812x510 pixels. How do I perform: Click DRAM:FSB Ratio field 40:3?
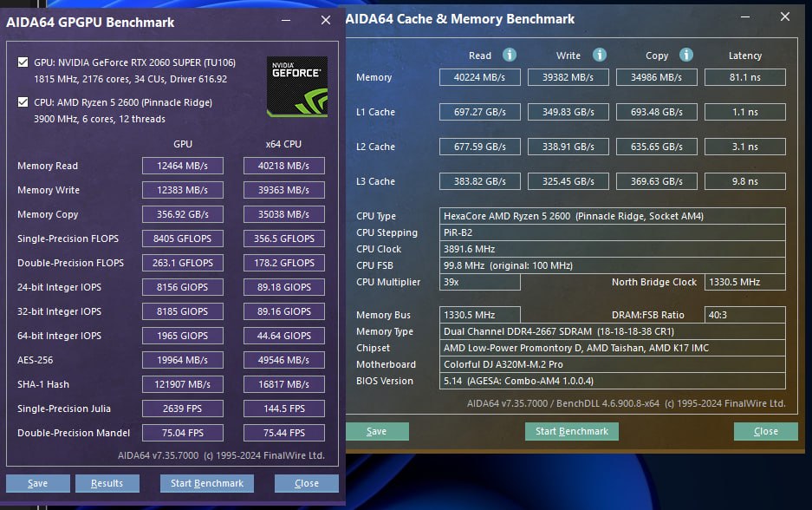745,315
